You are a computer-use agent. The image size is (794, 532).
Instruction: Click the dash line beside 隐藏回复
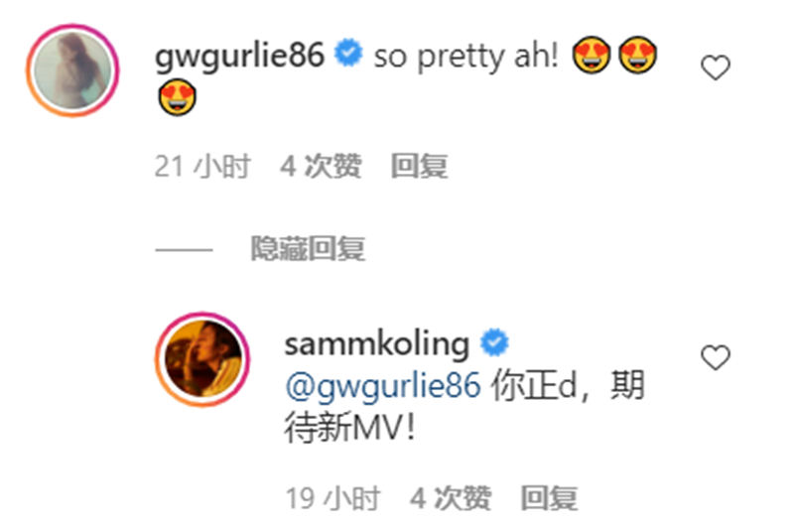tap(184, 249)
